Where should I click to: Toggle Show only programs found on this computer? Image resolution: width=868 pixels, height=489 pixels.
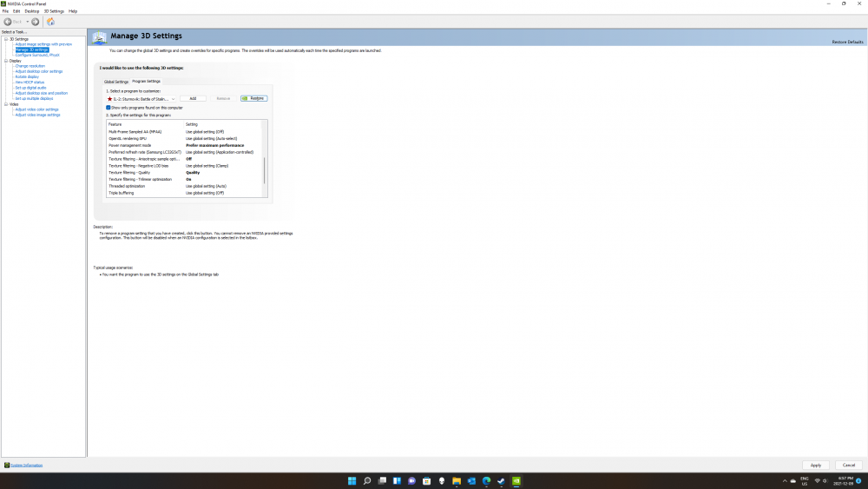(x=108, y=108)
